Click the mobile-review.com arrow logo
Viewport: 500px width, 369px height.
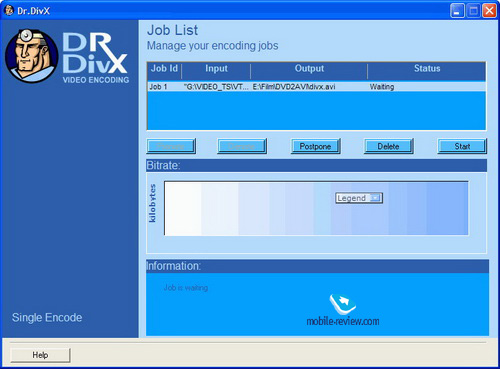click(x=342, y=304)
